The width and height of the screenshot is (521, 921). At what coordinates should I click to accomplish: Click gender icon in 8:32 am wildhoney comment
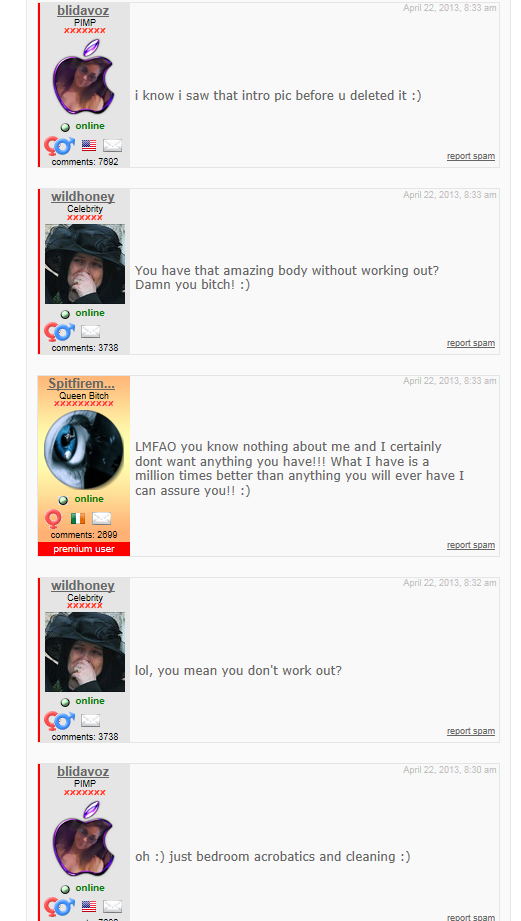coord(60,720)
